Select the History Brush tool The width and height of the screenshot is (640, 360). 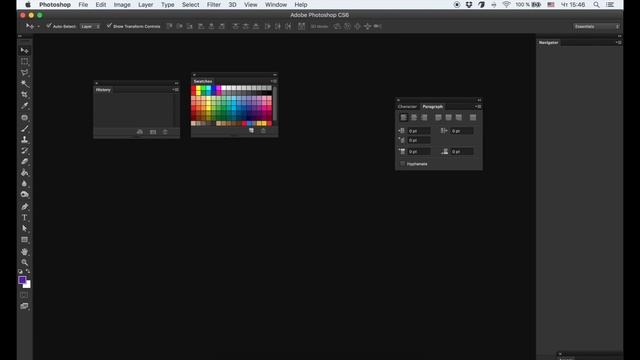click(24, 151)
